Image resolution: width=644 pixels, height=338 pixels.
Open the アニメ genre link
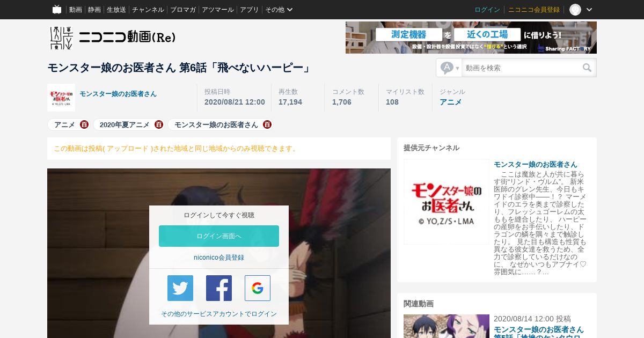[x=451, y=102]
